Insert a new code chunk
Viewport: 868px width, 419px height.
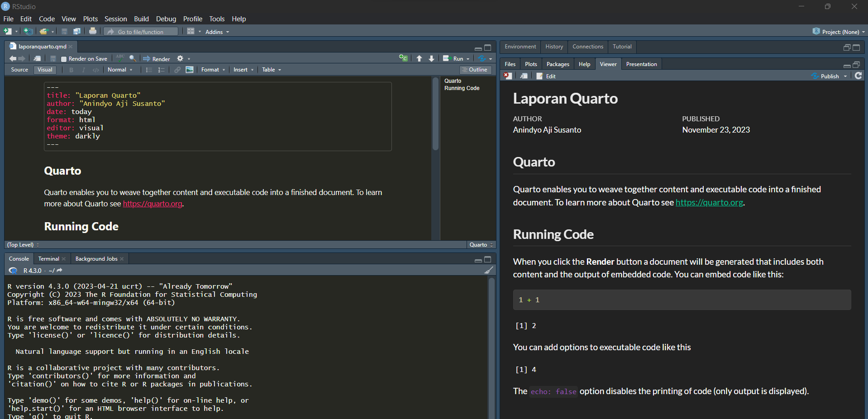[x=403, y=58]
